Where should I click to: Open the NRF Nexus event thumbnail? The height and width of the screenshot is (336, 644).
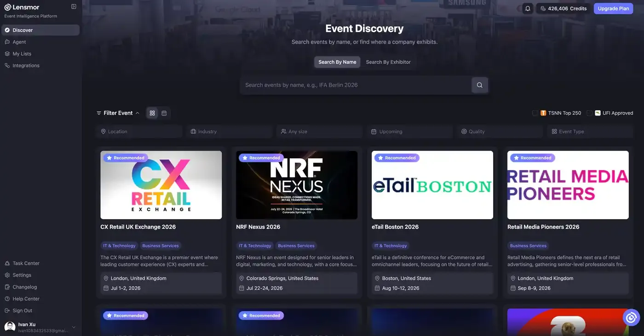click(297, 185)
